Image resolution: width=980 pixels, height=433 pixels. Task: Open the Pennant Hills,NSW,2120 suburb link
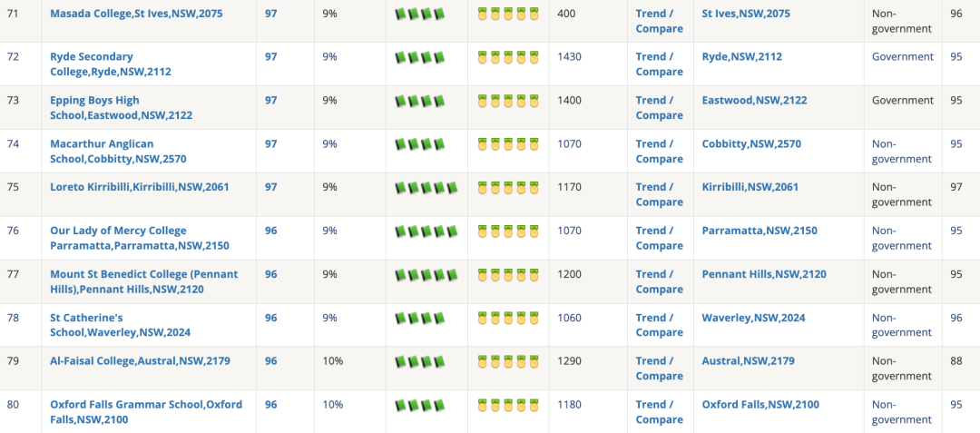[764, 274]
